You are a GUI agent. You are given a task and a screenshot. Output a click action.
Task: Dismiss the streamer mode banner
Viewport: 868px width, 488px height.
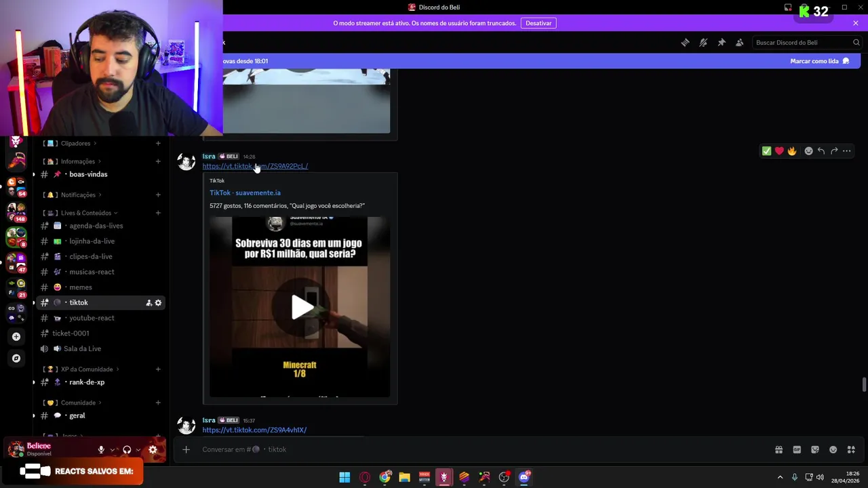pyautogui.click(x=856, y=23)
